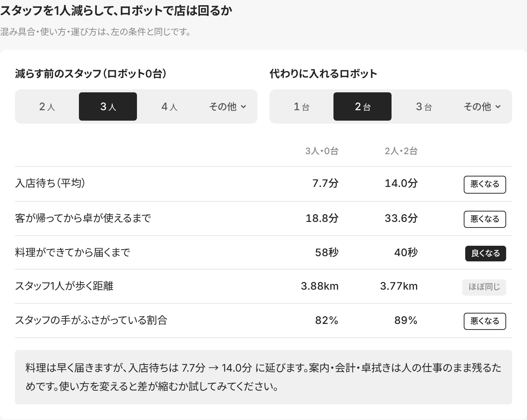Screen dimensions: 527x420
Task: Open the その他 robot count dropdown
Action: tap(482, 106)
